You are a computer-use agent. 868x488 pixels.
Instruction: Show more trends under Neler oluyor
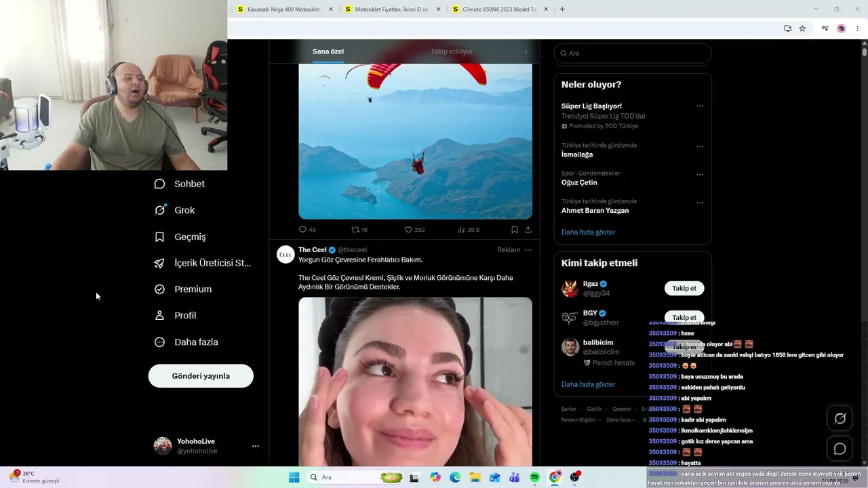588,232
